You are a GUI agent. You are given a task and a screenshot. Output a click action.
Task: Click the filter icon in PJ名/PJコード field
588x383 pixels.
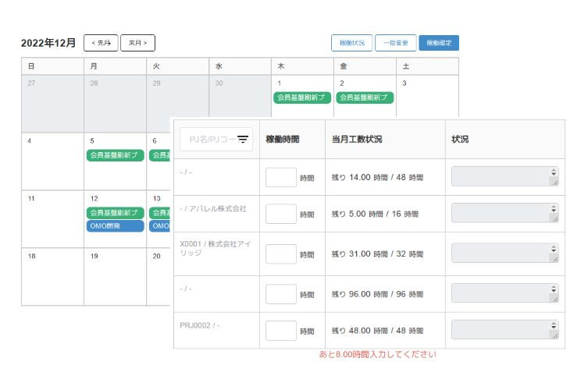point(243,140)
